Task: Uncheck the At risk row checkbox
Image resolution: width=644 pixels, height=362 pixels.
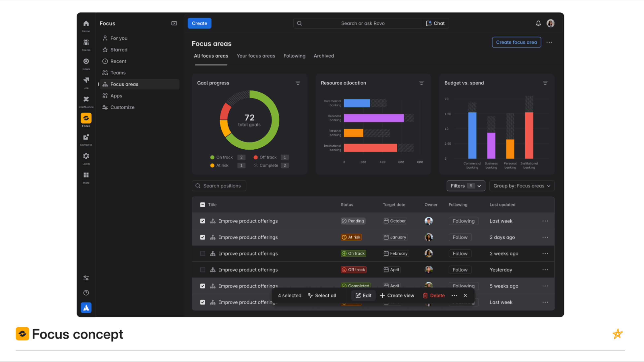Action: [x=202, y=237]
